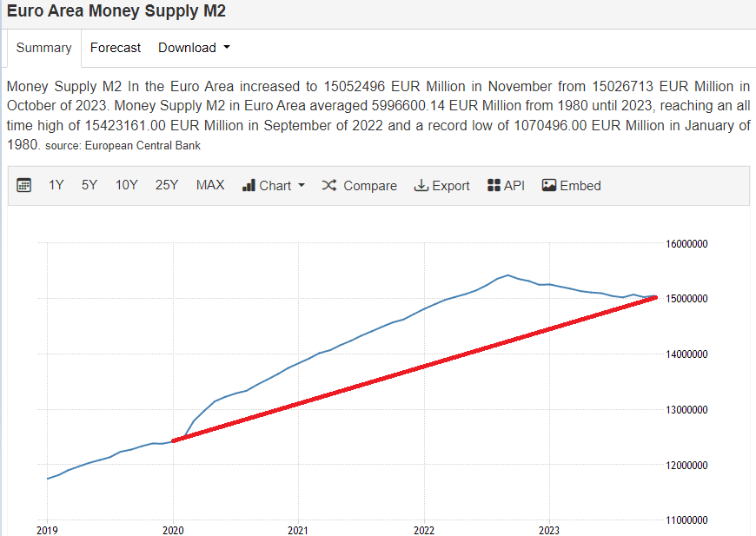Click the 14000000 y-axis label
The height and width of the screenshot is (536, 756).
point(686,354)
